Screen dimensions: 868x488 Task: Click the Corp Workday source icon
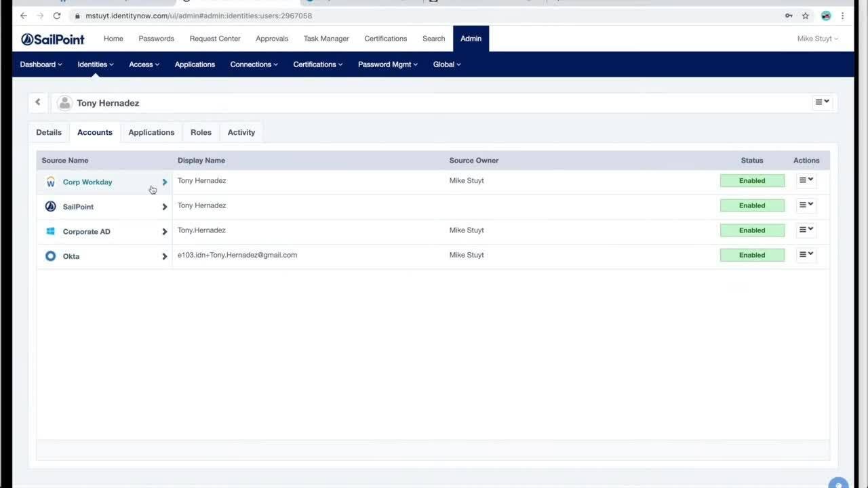[x=50, y=182]
